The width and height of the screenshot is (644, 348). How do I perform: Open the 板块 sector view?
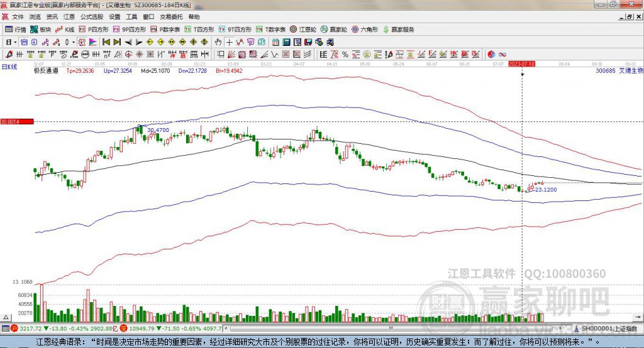point(41,30)
